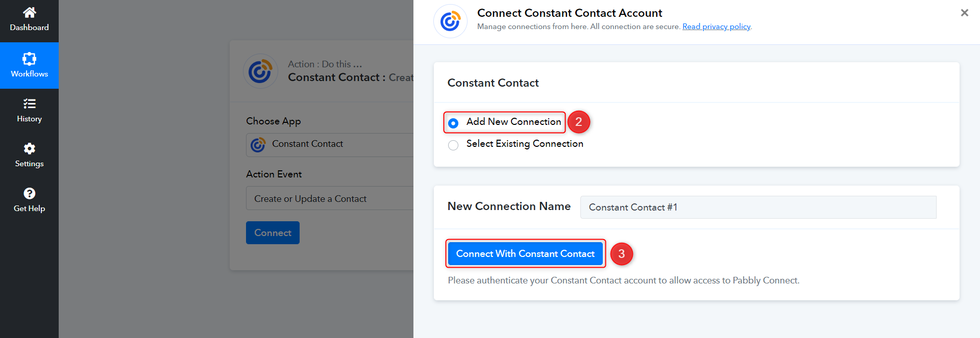Select the Add New Connection radio button
The height and width of the screenshot is (338, 980).
pyautogui.click(x=453, y=123)
